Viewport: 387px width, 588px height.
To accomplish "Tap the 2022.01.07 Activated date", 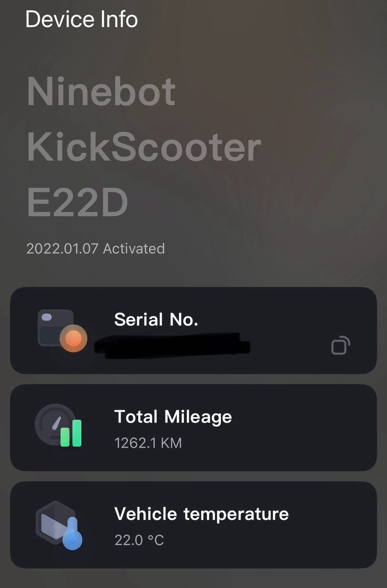I will (x=96, y=248).
